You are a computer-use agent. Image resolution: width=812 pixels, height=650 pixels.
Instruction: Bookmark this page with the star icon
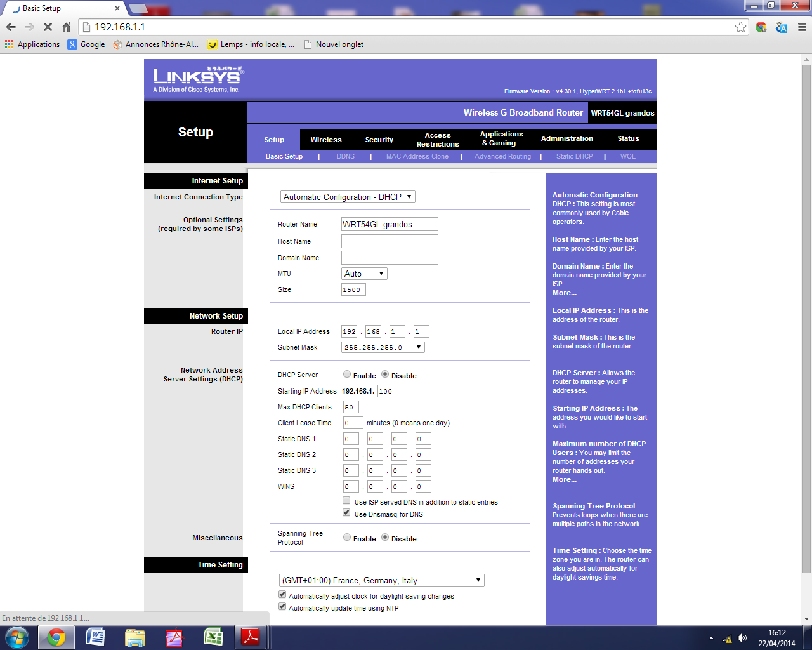point(740,27)
